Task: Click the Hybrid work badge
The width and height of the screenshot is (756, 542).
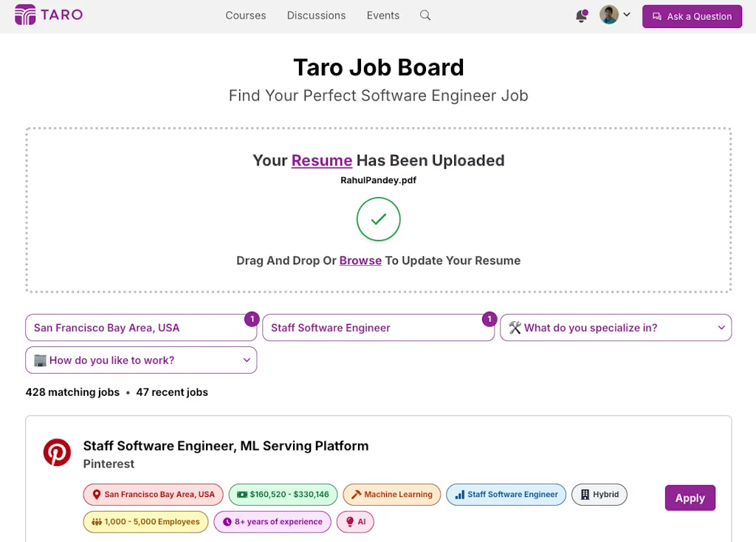Action: pos(599,495)
